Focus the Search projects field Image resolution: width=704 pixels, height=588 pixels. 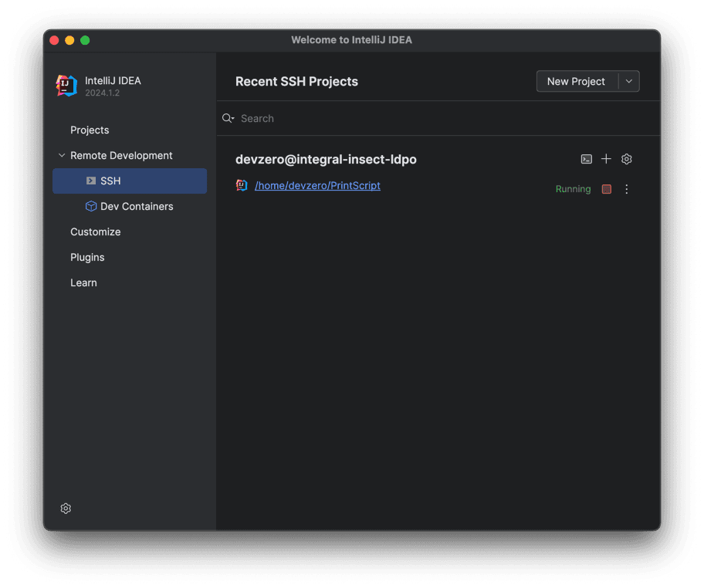438,118
